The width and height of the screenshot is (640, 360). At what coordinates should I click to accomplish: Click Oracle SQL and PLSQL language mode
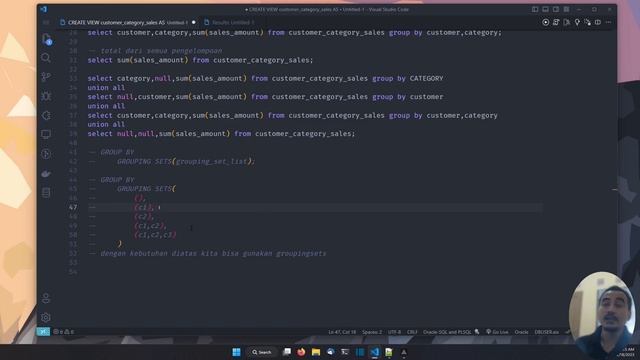pos(447,332)
